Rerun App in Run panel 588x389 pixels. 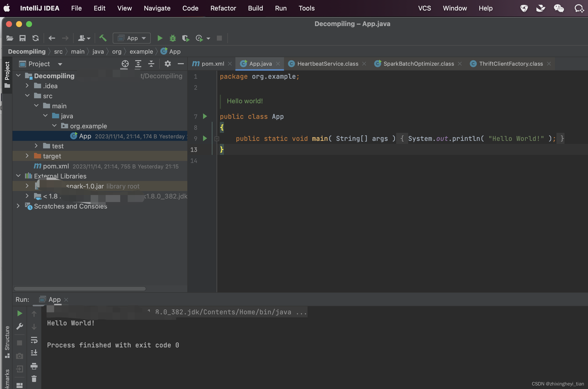click(20, 313)
